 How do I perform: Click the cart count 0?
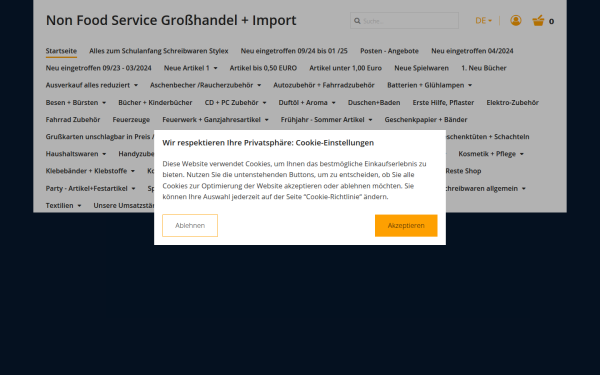click(x=551, y=21)
